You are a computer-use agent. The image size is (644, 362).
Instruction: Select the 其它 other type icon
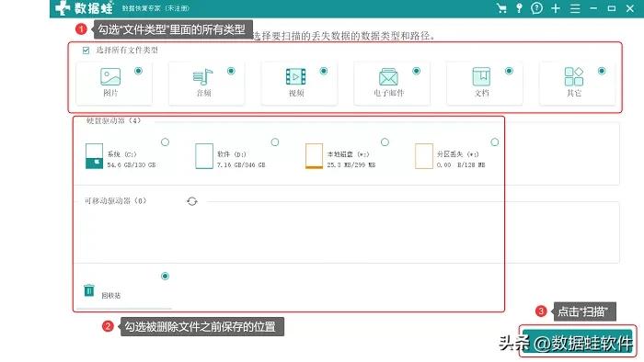(x=574, y=76)
